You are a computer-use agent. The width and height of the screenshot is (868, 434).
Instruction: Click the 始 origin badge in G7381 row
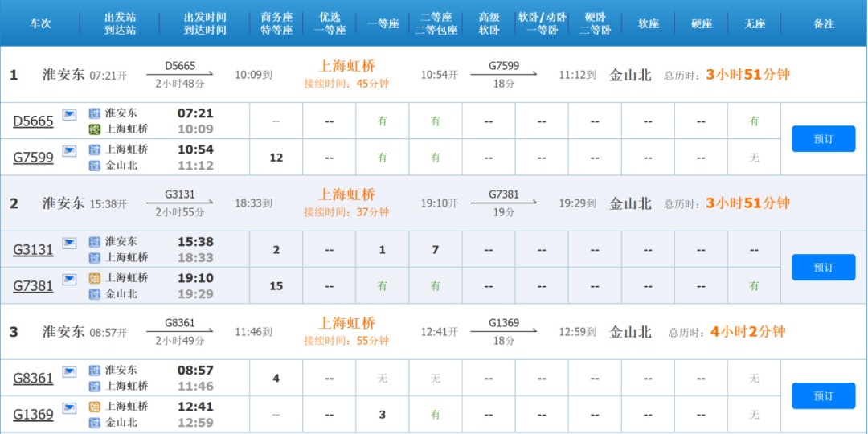pos(95,278)
